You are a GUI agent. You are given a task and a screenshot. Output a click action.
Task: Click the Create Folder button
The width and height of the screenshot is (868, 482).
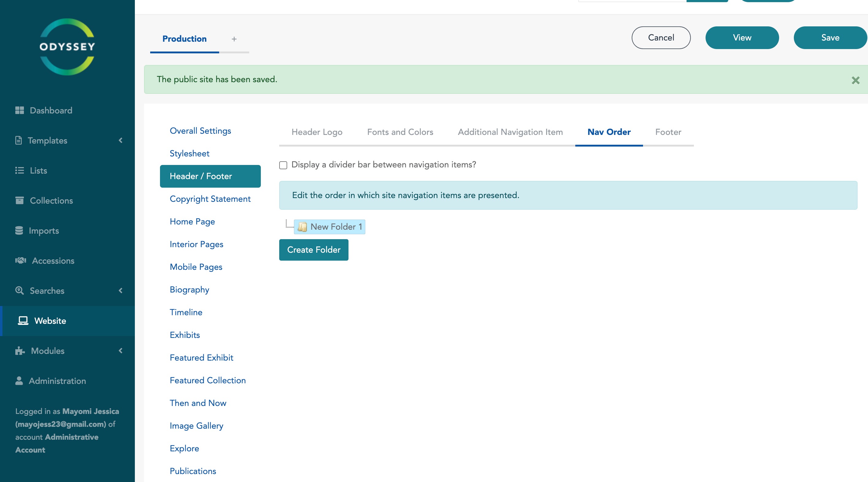313,250
